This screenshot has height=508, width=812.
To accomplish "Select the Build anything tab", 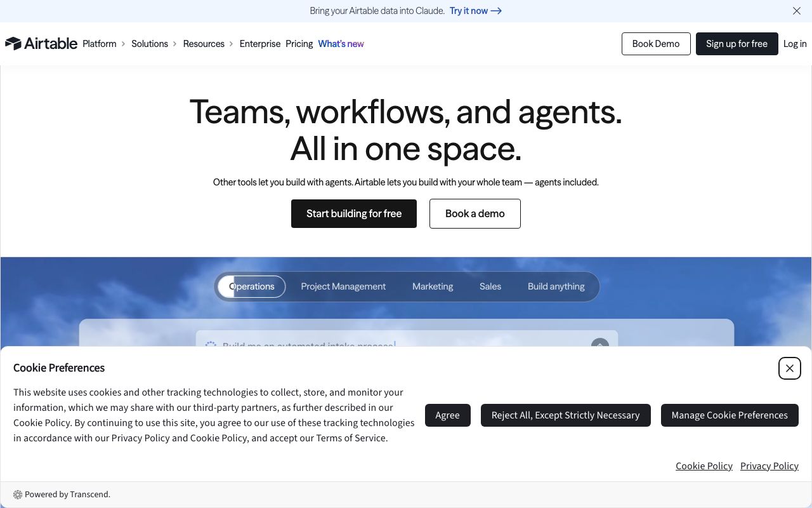I will pyautogui.click(x=556, y=286).
